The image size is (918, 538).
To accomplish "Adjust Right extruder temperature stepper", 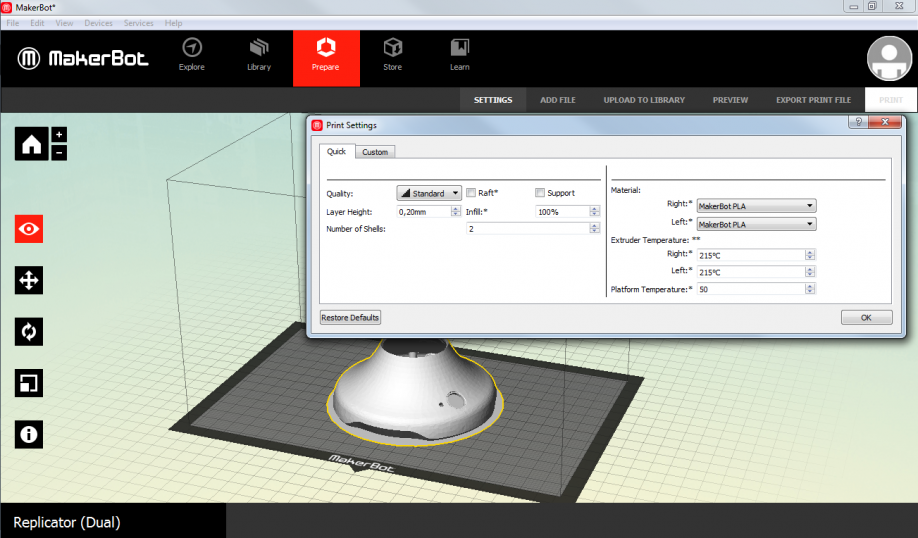I will [810, 255].
